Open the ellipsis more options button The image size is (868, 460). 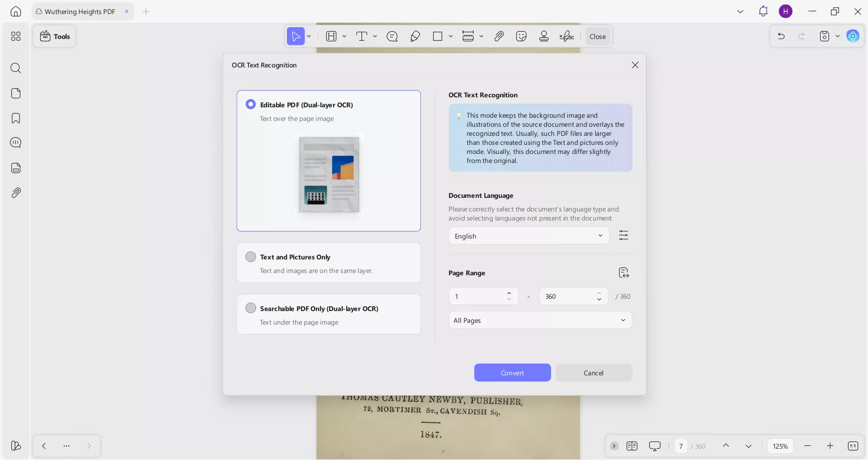(67, 446)
